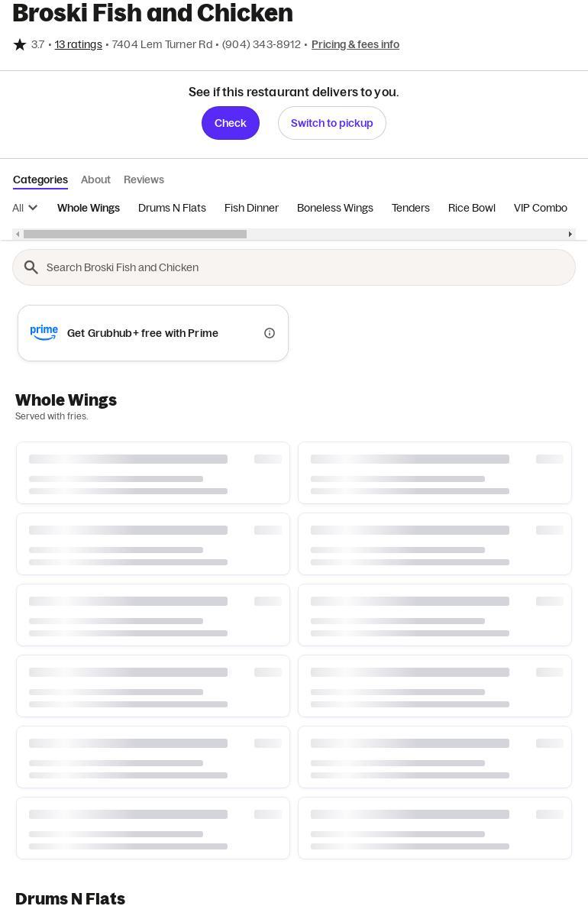Open Get Grubhub+ free with Prime offer
The image size is (588, 919).
click(153, 333)
